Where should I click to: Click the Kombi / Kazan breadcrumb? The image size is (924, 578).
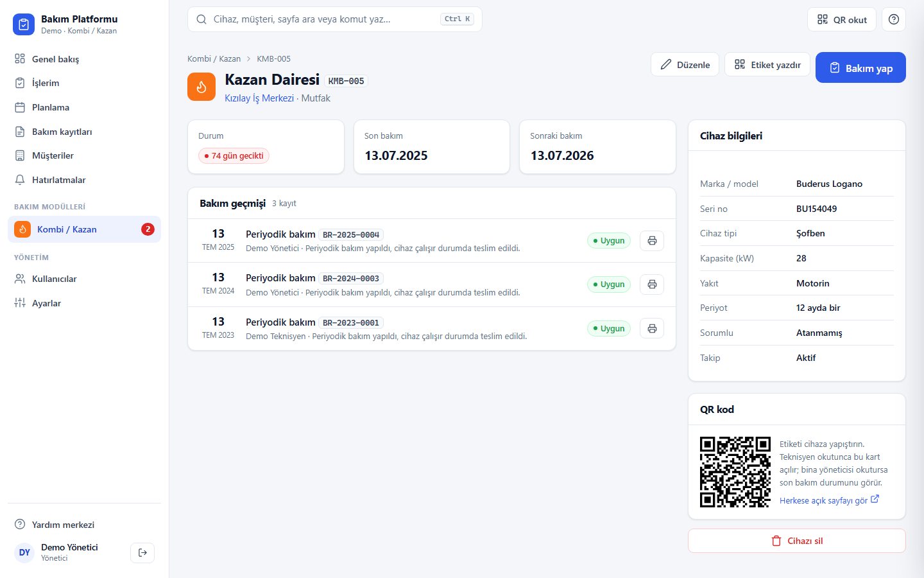click(x=214, y=58)
